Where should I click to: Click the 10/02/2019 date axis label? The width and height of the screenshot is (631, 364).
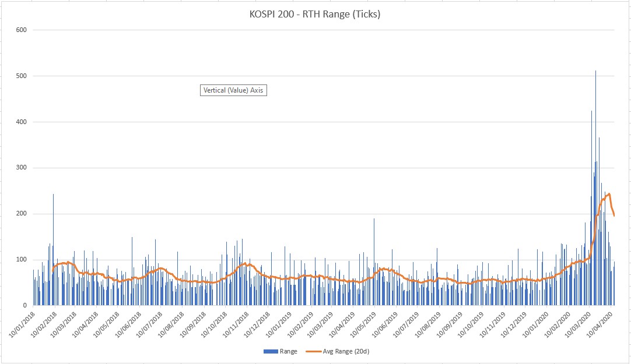(300, 324)
